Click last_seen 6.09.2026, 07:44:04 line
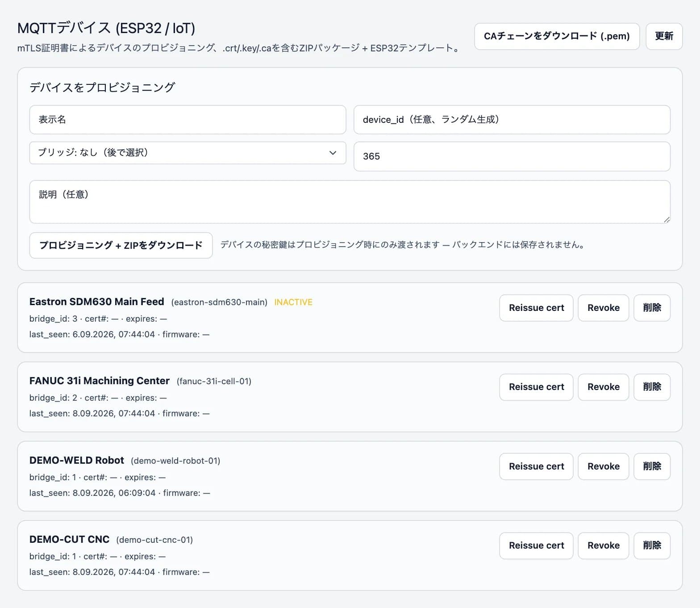 click(x=119, y=335)
